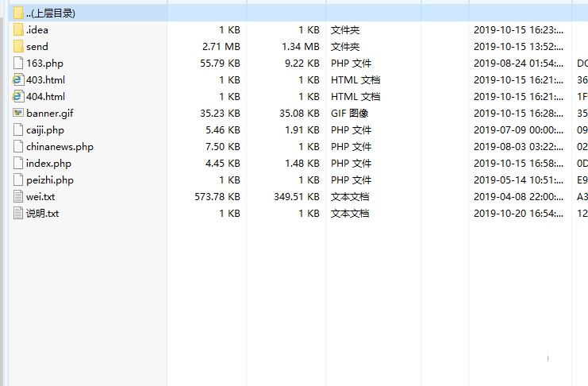Click the date 2019-08-24 01:54 cell
This screenshot has width=588, height=386.
pyautogui.click(x=518, y=63)
